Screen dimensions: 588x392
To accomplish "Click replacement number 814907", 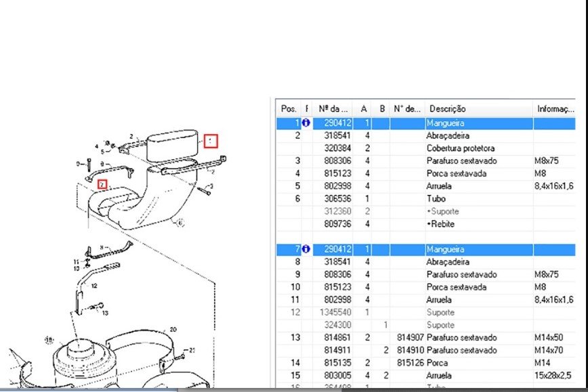I will [411, 338].
